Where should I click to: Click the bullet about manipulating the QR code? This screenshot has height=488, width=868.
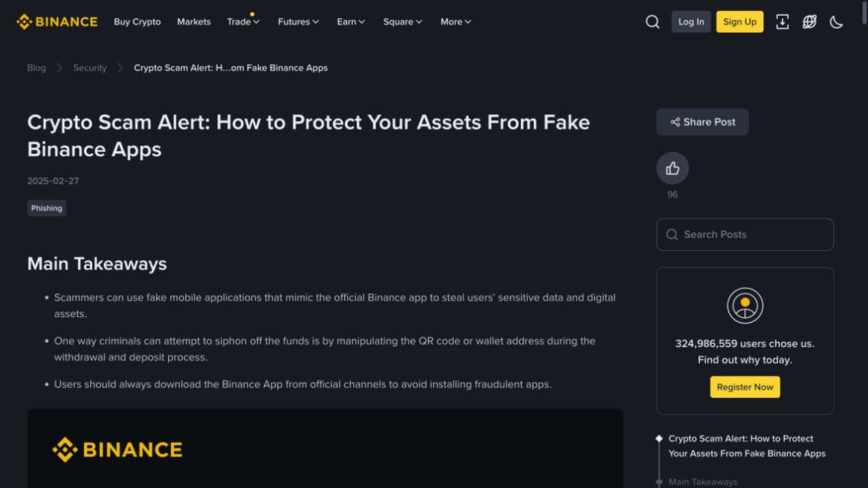click(325, 349)
